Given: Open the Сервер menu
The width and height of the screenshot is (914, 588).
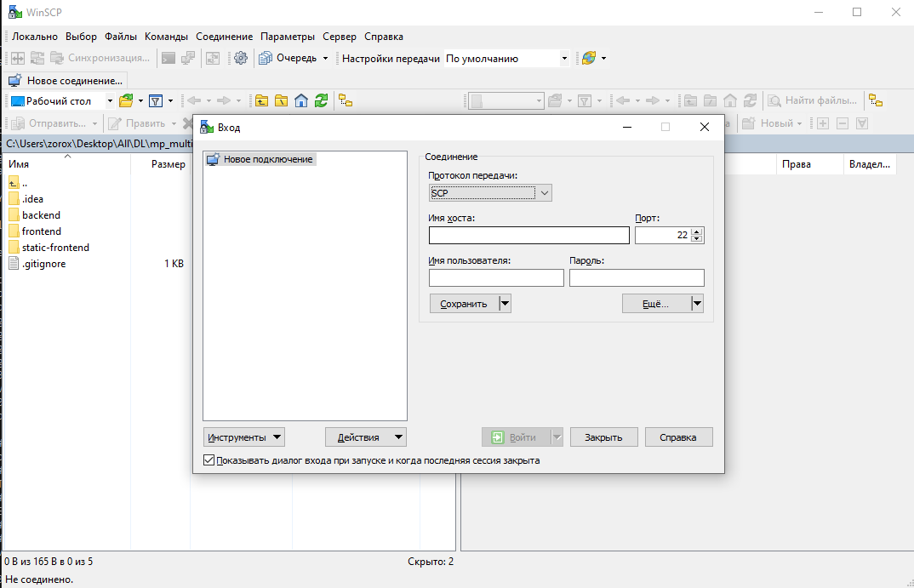Looking at the screenshot, I should click(340, 36).
